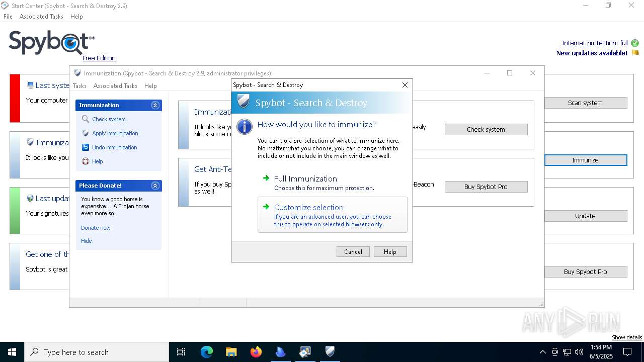Minimize the Immunization window
This screenshot has height=362, width=644.
coord(487,73)
